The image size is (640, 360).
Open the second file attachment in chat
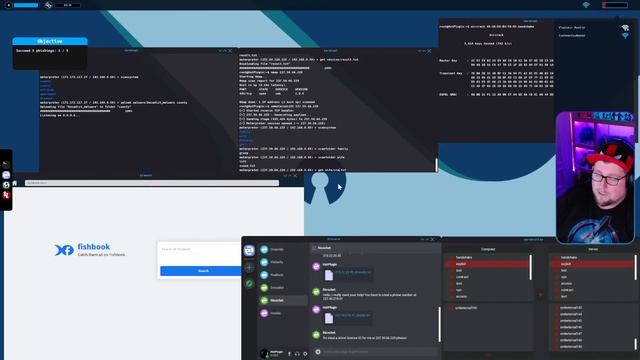click(x=348, y=318)
